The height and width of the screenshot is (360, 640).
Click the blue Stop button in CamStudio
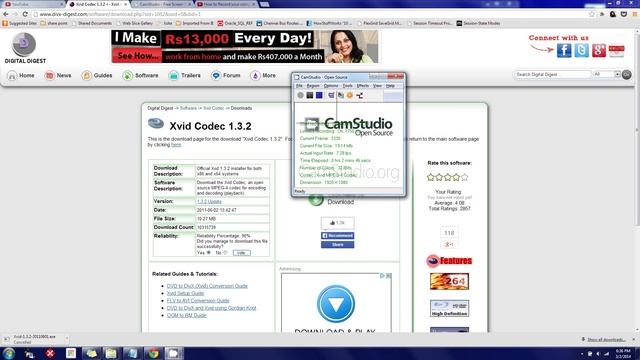tap(319, 95)
